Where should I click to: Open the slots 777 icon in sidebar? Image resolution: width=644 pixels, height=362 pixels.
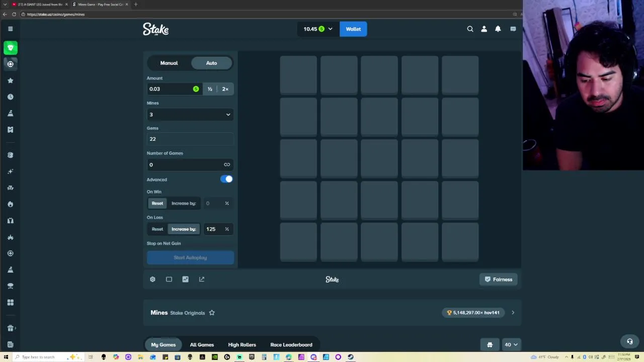tap(10, 188)
